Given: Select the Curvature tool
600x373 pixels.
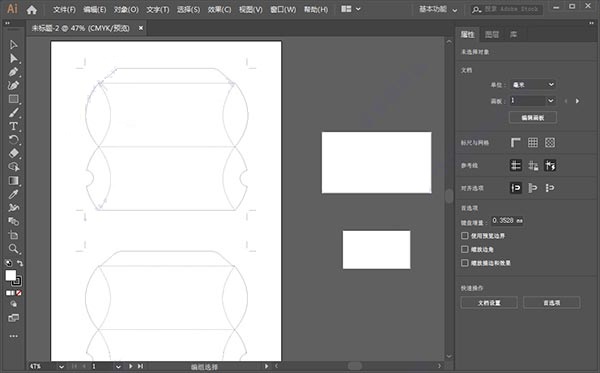Looking at the screenshot, I should [x=13, y=85].
